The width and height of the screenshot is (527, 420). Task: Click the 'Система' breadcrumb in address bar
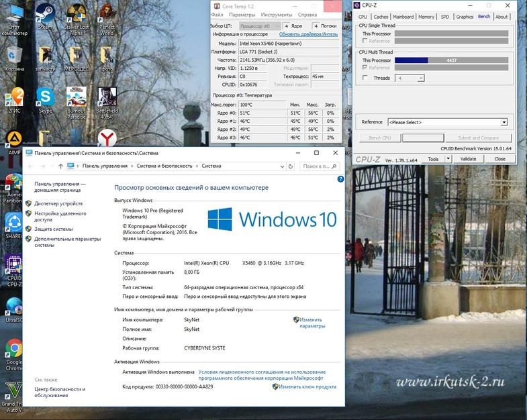[x=211, y=166]
